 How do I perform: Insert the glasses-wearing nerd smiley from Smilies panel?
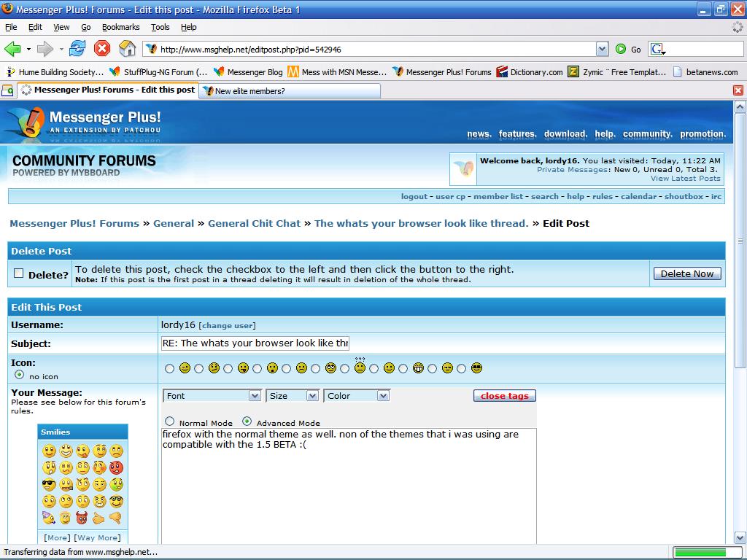pyautogui.click(x=116, y=502)
